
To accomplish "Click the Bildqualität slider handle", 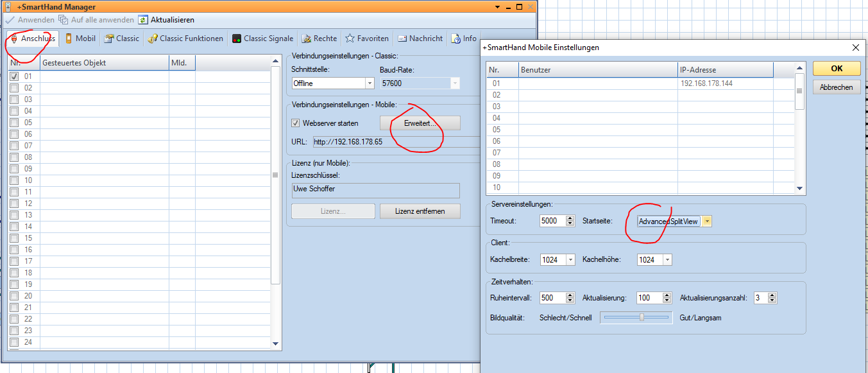I will [x=642, y=317].
